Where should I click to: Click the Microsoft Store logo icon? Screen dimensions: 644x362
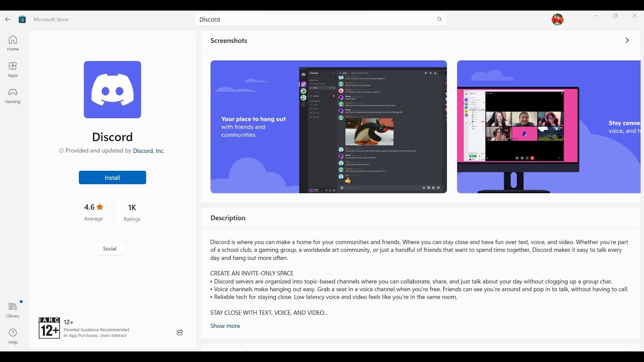tap(22, 20)
